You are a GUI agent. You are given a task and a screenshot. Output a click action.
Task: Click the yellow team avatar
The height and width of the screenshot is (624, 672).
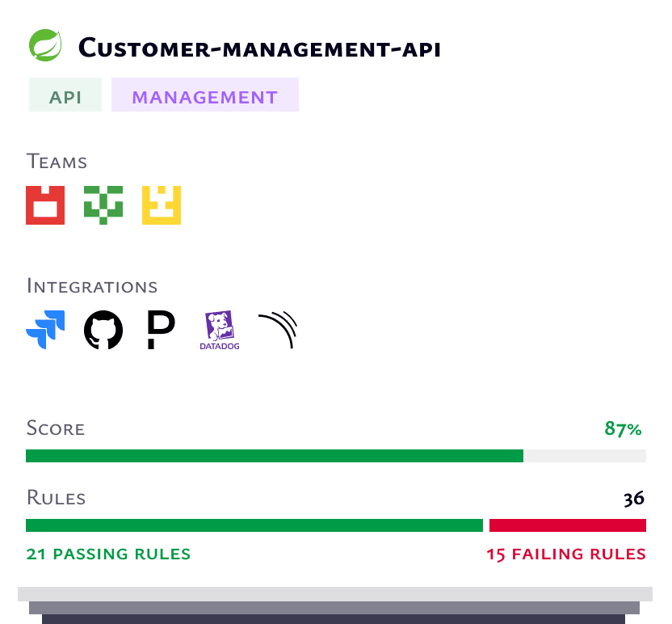[162, 205]
